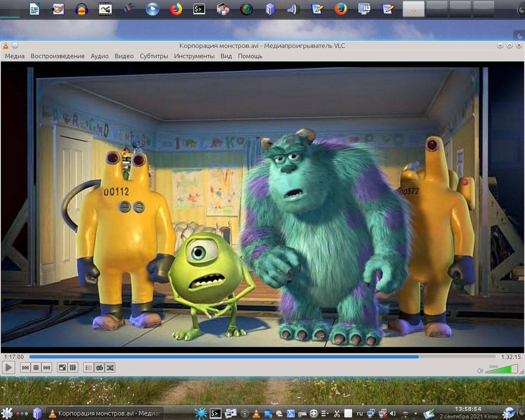The height and width of the screenshot is (420, 525).
Task: Toggle elapsed time display 1:17:00
Action: pos(14,357)
